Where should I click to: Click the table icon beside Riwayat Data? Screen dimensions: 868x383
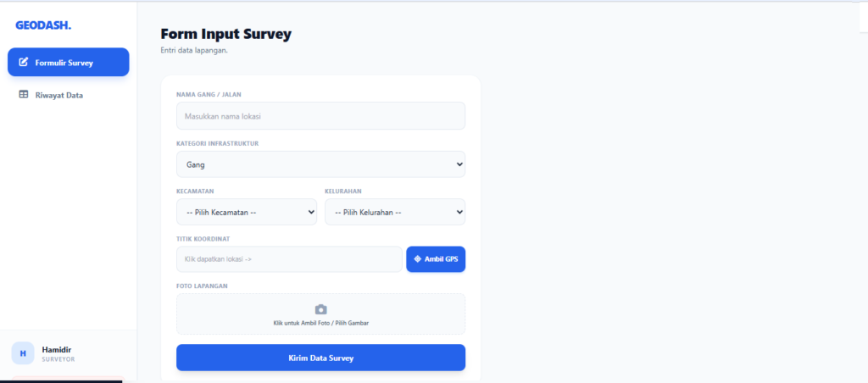[x=23, y=95]
